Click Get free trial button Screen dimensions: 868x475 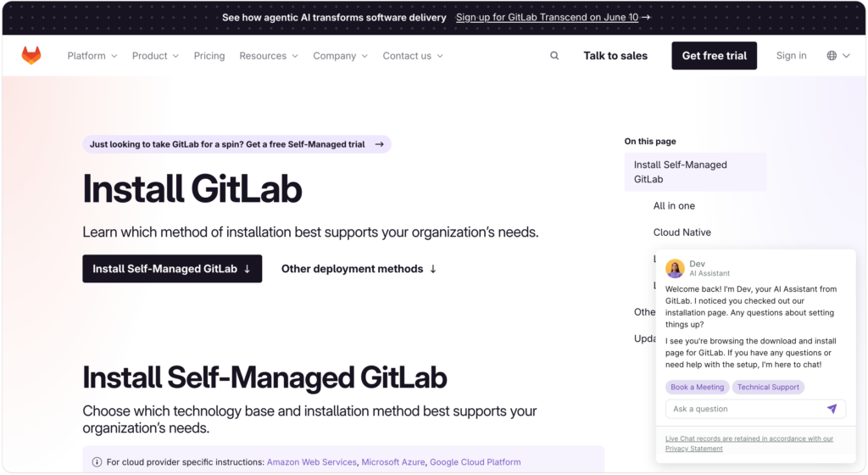[x=714, y=55]
